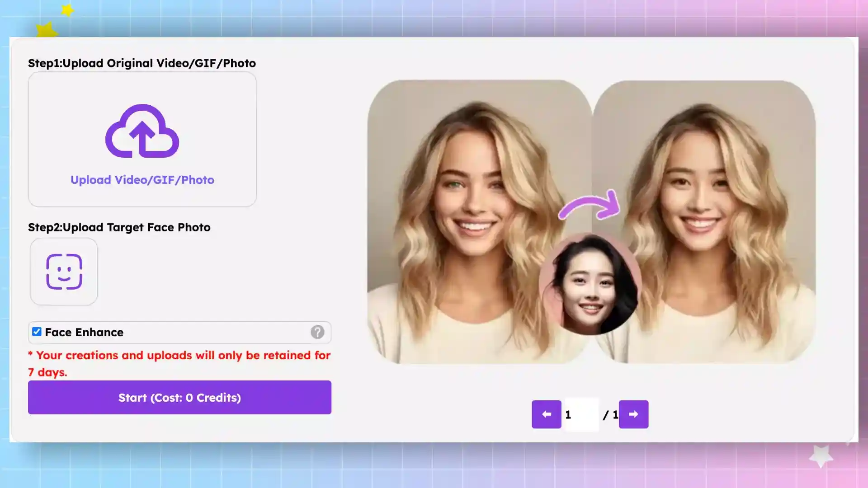Click the next page arrow icon

(633, 414)
